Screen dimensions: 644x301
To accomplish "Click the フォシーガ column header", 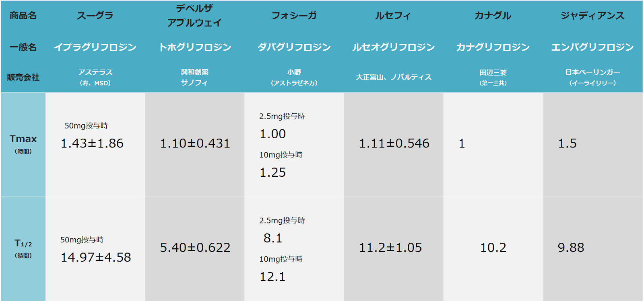I will tap(294, 16).
